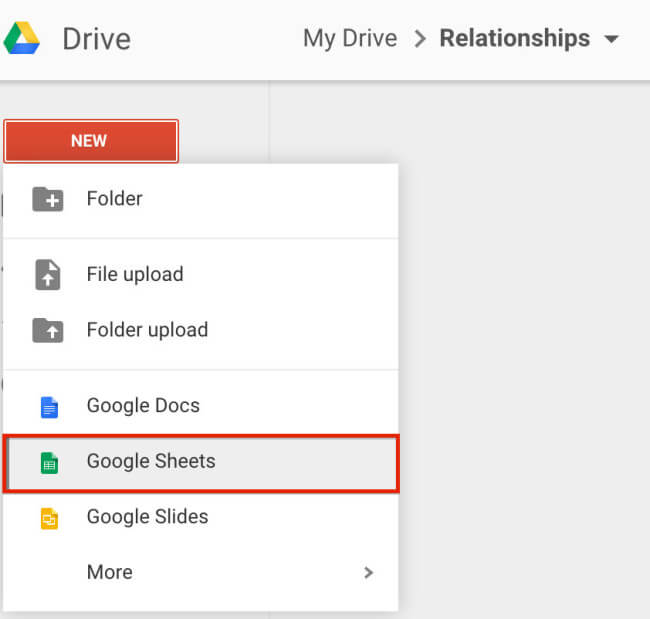Click the blue Google Docs icon
650x619 pixels.
(x=49, y=407)
